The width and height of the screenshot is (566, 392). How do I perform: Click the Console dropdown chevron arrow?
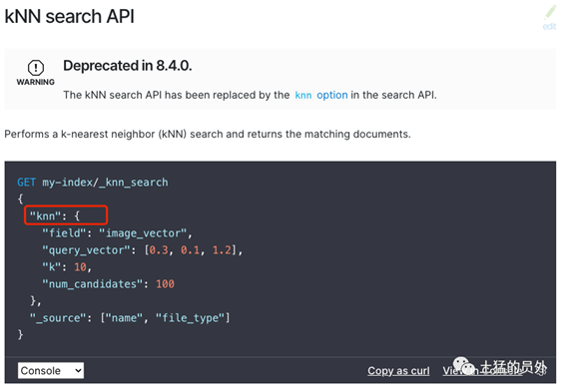coord(78,370)
